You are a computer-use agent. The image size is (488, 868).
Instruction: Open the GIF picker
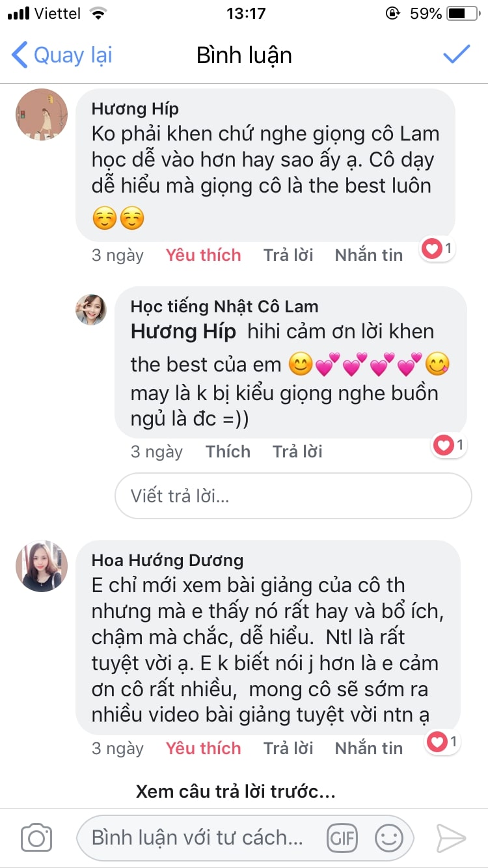(342, 837)
